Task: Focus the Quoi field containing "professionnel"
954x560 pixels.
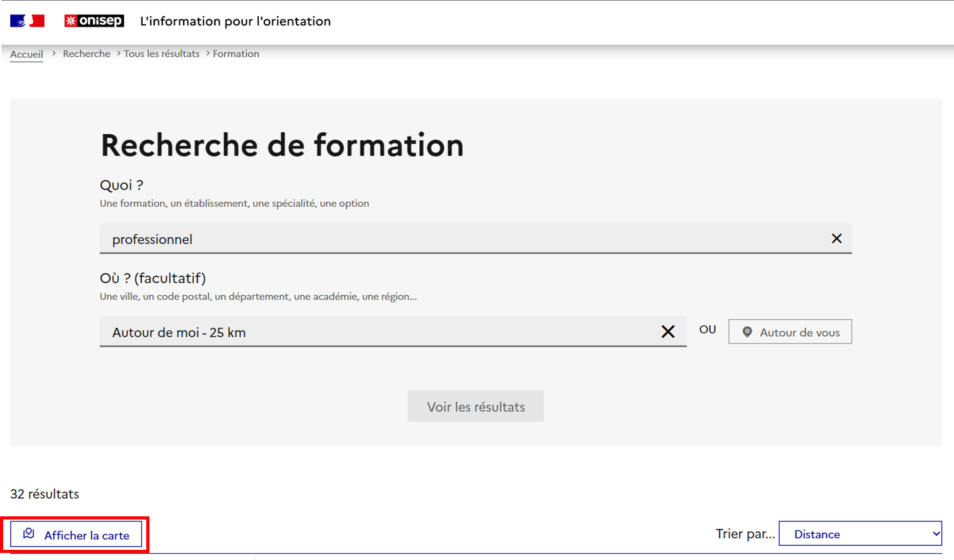Action: click(454, 239)
